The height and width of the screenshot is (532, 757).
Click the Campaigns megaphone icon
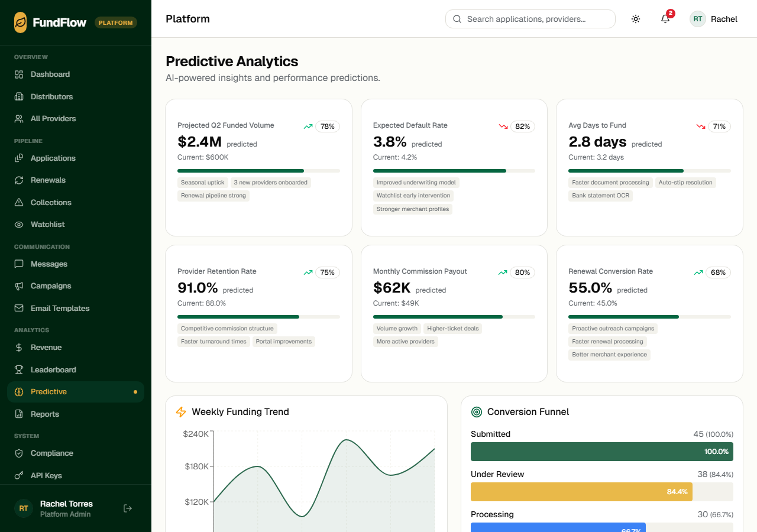coord(19,286)
